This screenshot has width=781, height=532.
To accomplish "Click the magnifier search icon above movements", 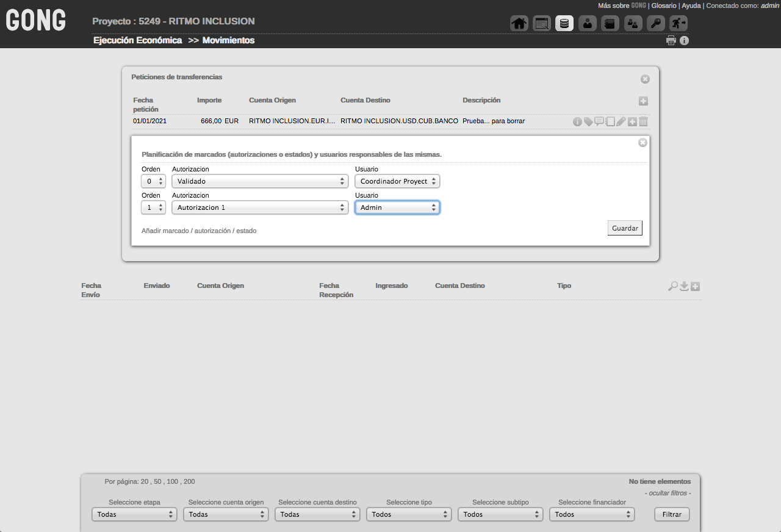I will point(673,286).
